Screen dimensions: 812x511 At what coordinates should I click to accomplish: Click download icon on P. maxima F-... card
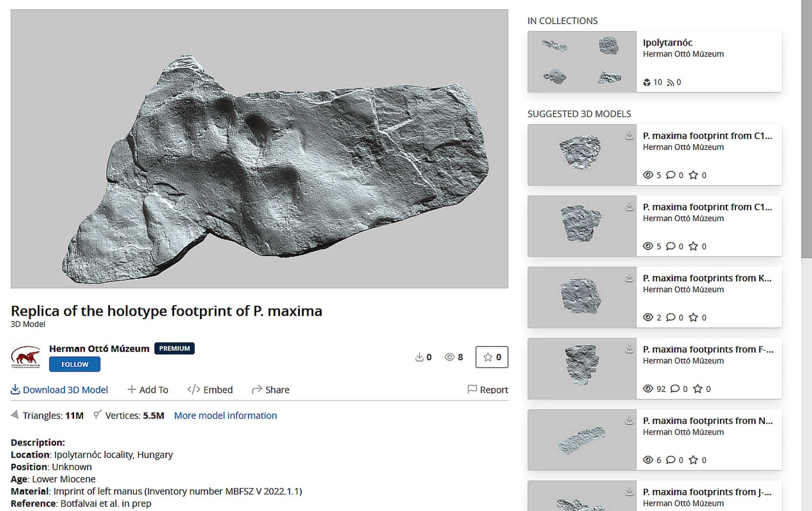(x=629, y=349)
